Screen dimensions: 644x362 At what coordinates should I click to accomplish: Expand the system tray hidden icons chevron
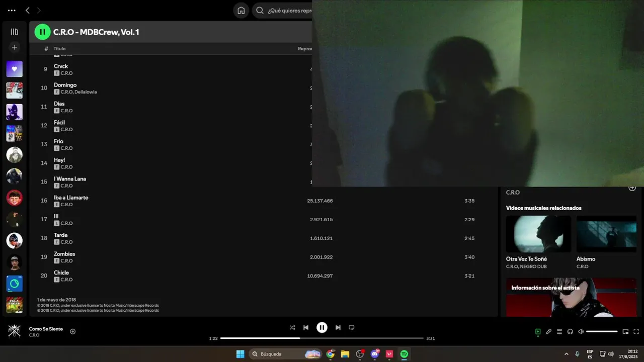pos(567,354)
